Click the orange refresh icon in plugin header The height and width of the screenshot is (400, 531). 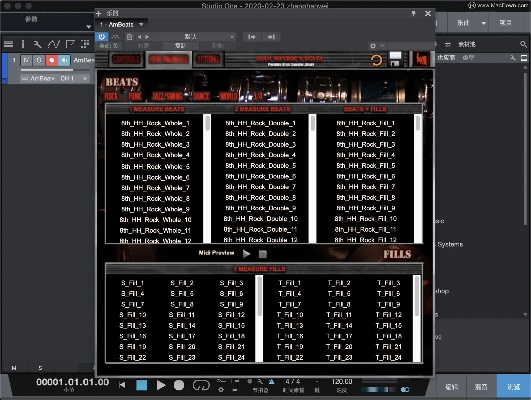[x=376, y=60]
